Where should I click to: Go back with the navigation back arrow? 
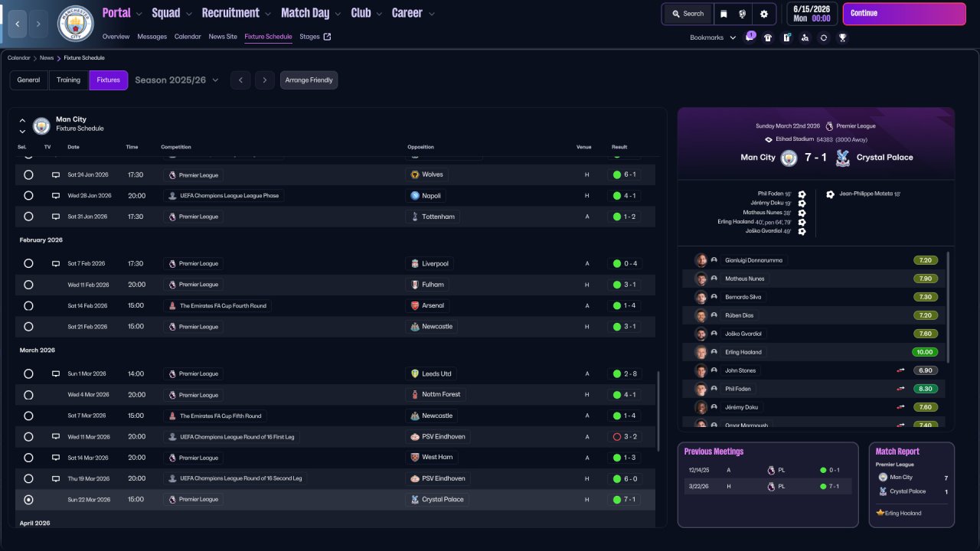[17, 24]
